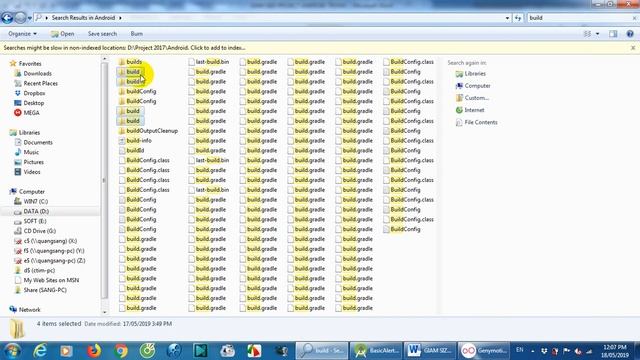640x360 pixels.
Task: Click the Search Results in Android breadcrumb
Action: tap(83, 18)
